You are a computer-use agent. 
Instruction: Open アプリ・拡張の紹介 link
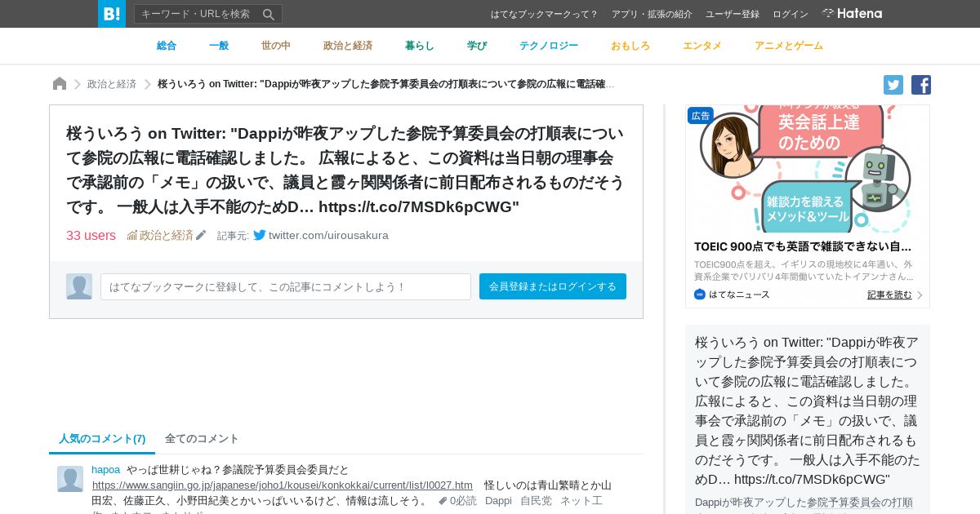(x=652, y=14)
